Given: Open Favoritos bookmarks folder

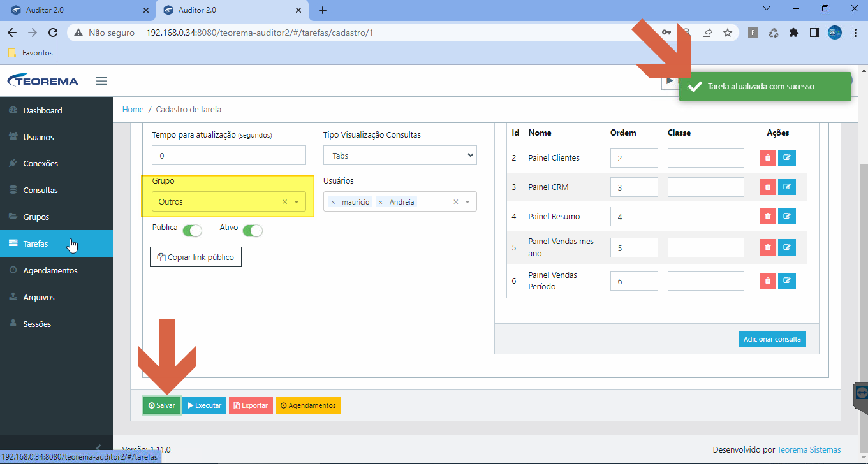Looking at the screenshot, I should click(x=31, y=53).
